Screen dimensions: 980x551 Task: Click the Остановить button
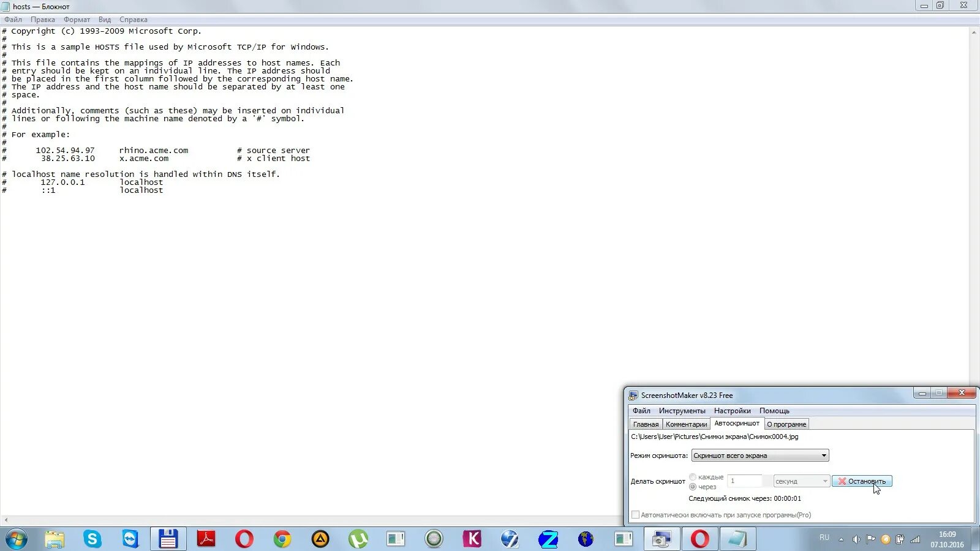[x=862, y=481]
